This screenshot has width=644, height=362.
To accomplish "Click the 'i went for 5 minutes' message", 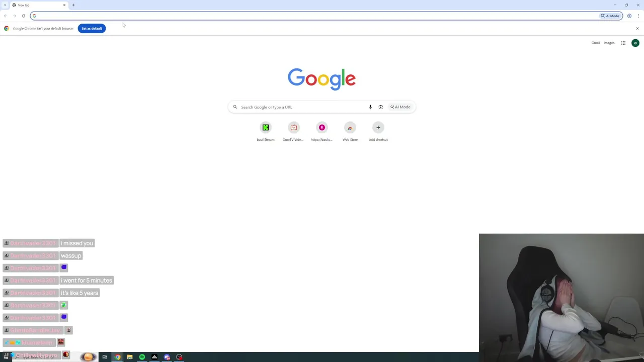I will (87, 281).
